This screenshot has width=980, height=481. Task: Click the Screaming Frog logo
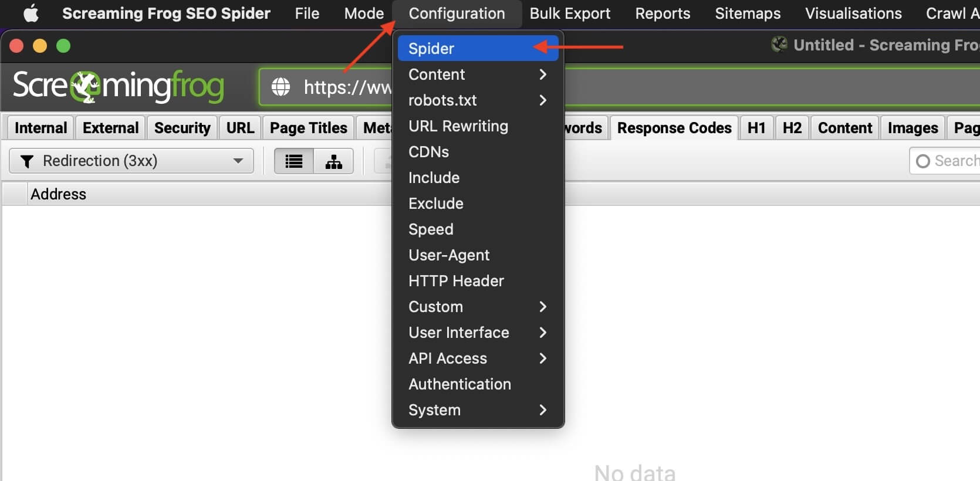[119, 86]
